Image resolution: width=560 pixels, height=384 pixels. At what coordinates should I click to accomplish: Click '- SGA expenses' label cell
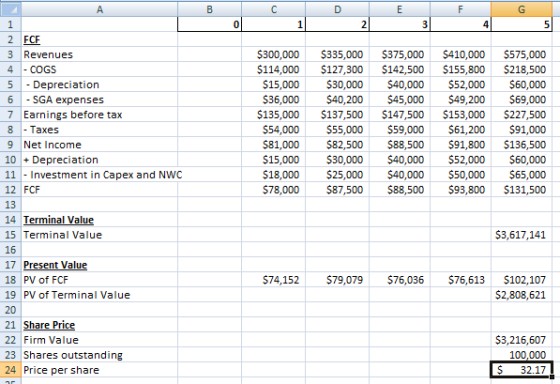(x=100, y=99)
